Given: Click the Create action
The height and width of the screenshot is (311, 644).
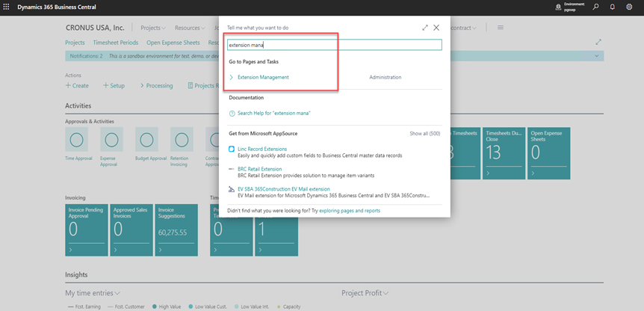Looking at the screenshot, I should (x=77, y=85).
